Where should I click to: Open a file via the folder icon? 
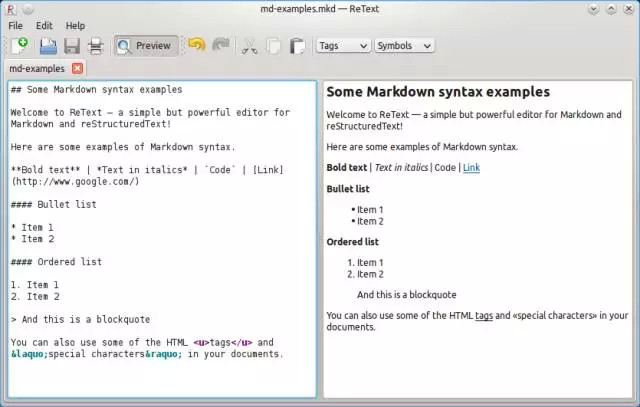[48, 46]
